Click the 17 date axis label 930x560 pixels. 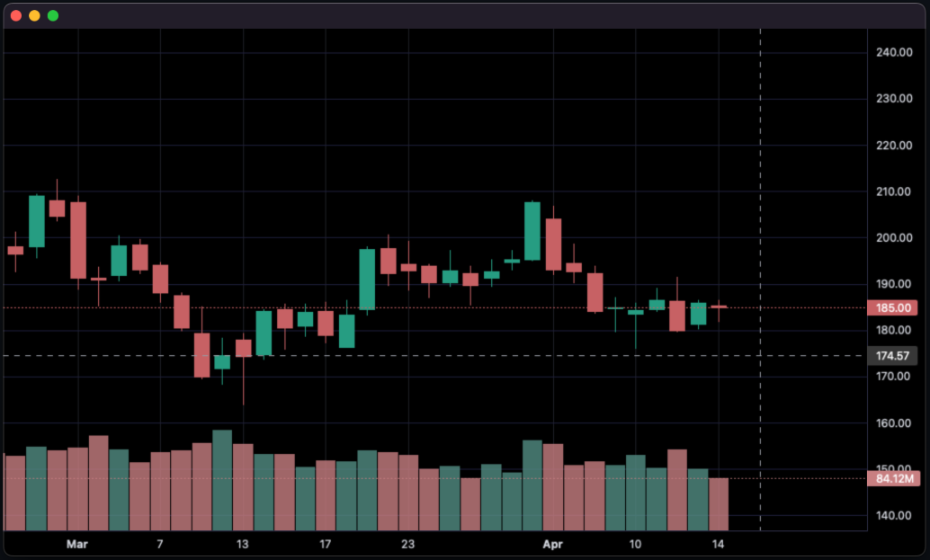(325, 544)
